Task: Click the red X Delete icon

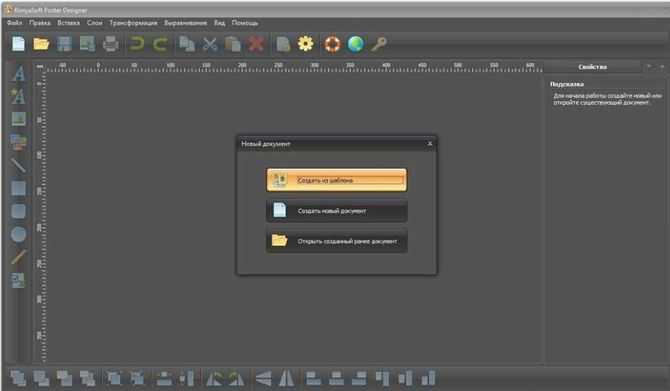Action: (256, 44)
